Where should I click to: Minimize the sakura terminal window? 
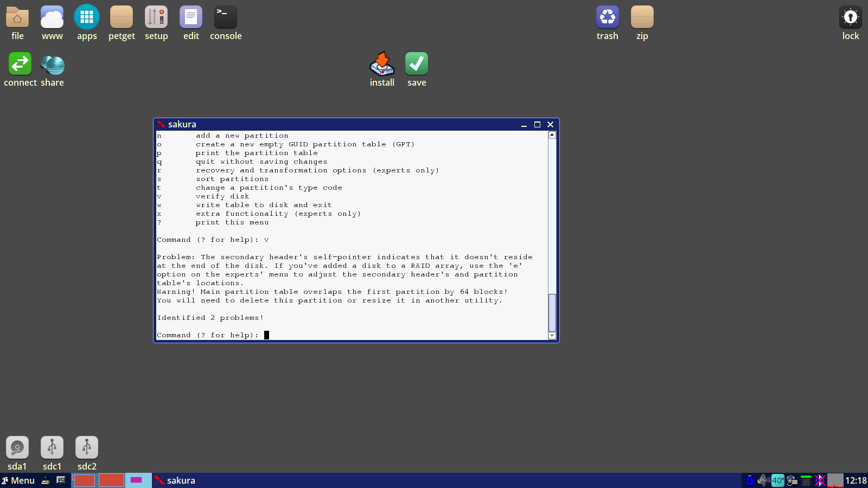coord(524,125)
